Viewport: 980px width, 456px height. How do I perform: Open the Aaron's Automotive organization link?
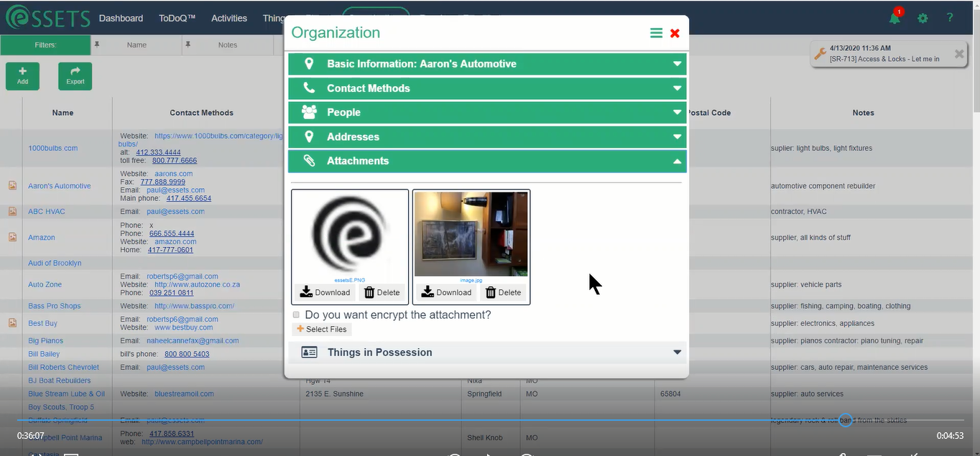pos(60,186)
